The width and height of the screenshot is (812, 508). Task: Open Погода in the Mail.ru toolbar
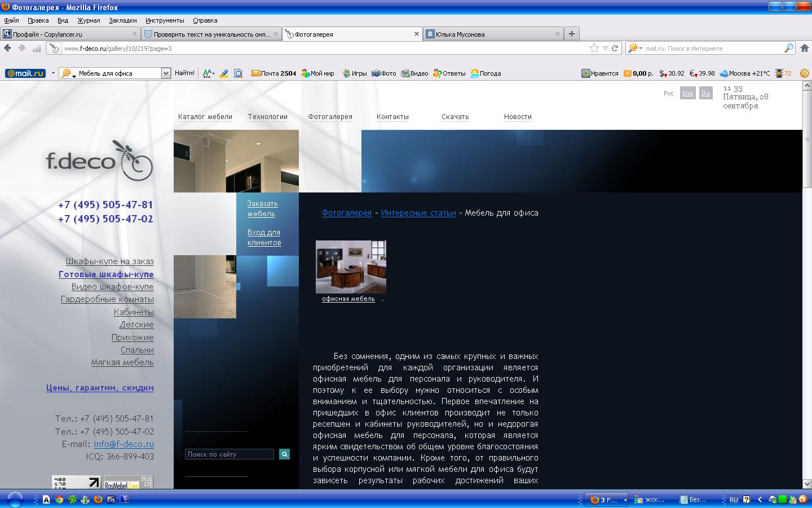(x=486, y=73)
